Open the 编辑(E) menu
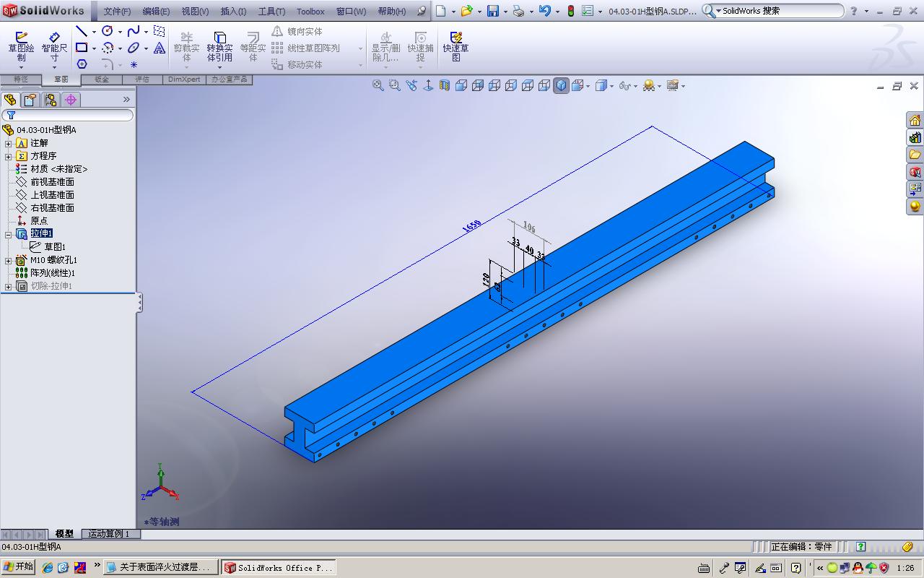 (x=156, y=12)
